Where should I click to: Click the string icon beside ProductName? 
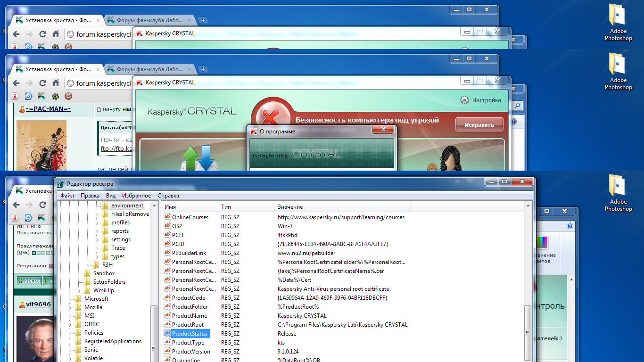[x=167, y=316]
